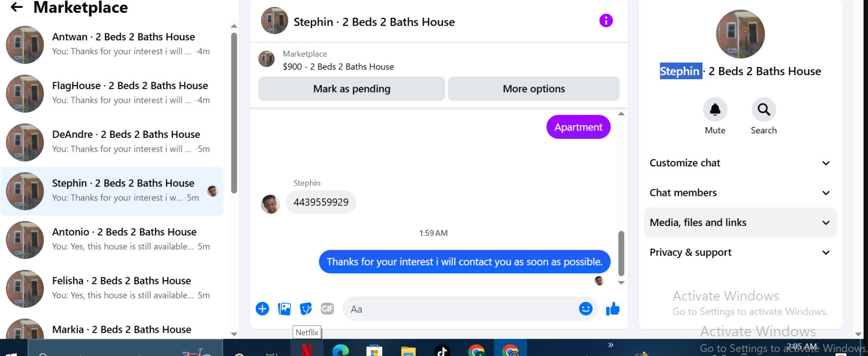The image size is (868, 356).
Task: Search the conversation using the magnifier icon
Action: pyautogui.click(x=764, y=109)
